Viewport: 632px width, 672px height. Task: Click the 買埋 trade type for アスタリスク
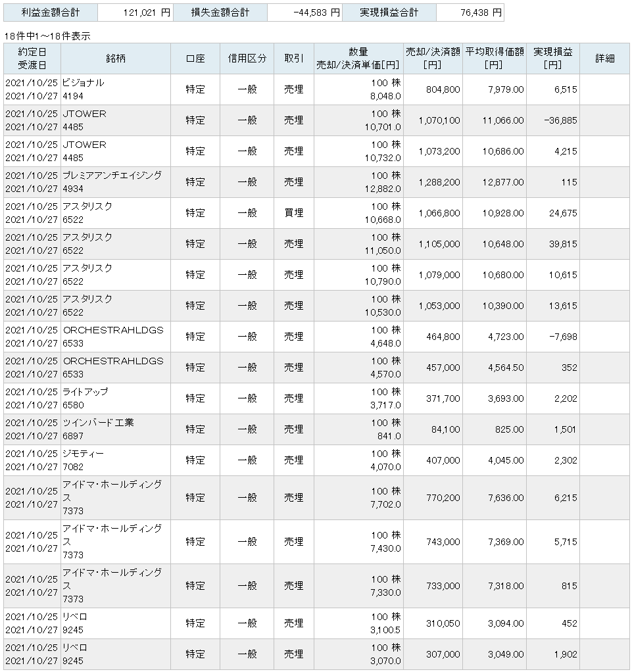coord(294,213)
